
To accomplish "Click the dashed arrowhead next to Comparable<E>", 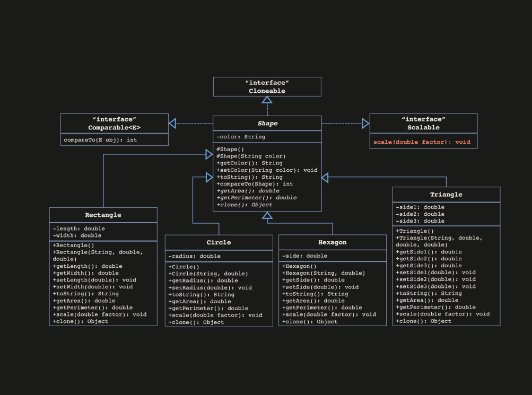I will 172,123.
